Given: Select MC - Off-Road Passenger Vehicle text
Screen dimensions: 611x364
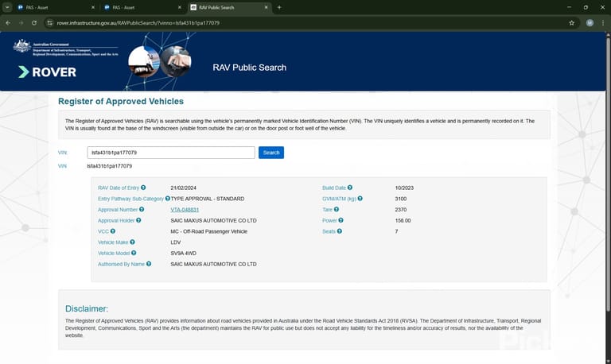Looking at the screenshot, I should 209,231.
